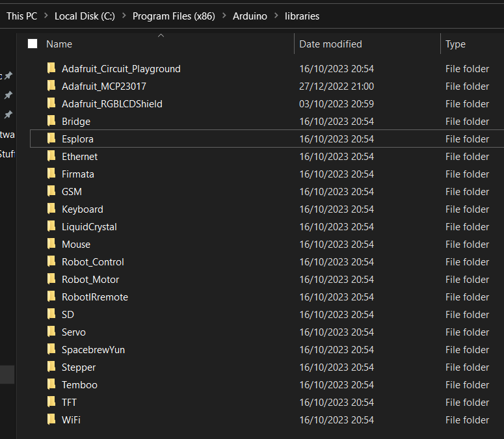This screenshot has height=439, width=504.
Task: Go to Local Disk (C:) breadcrumb
Action: point(85,16)
